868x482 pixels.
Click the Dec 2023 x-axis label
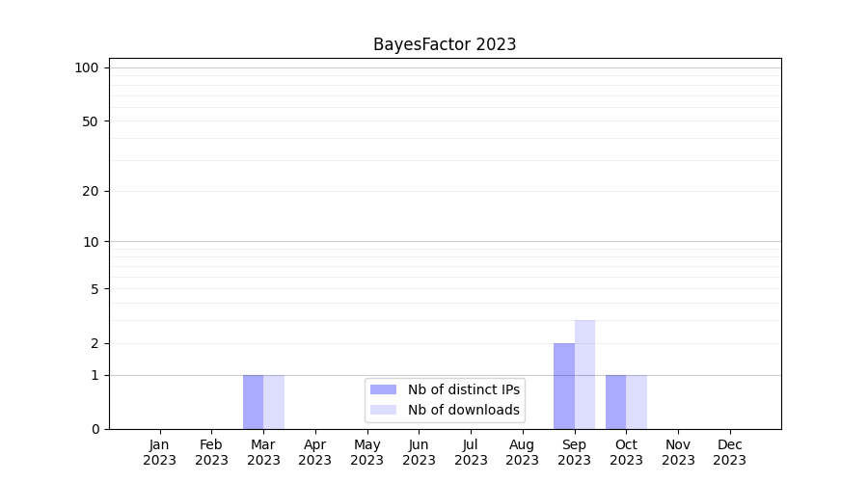(729, 452)
